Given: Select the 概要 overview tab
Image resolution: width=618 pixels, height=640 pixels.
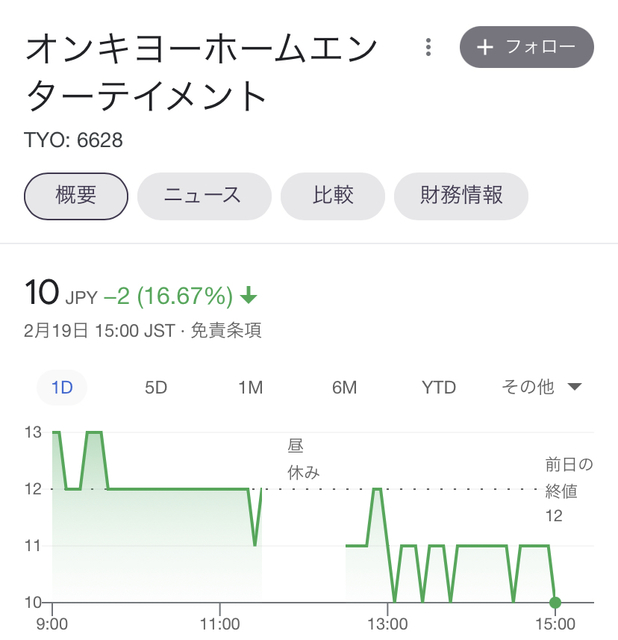Looking at the screenshot, I should [x=76, y=196].
